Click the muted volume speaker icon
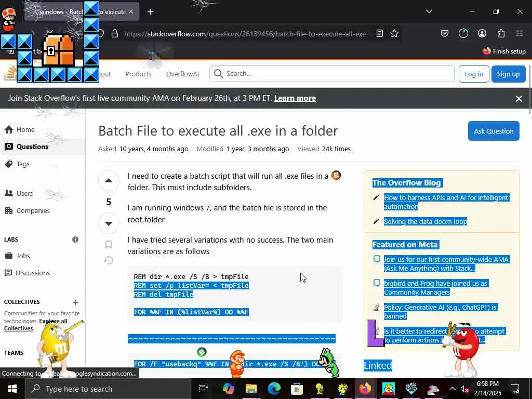 (x=464, y=389)
